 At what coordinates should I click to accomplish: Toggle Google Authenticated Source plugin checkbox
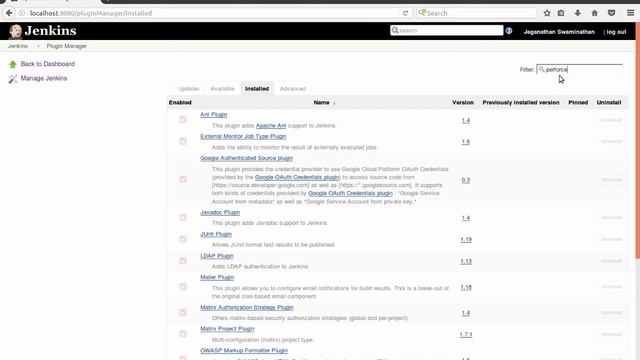click(x=183, y=179)
